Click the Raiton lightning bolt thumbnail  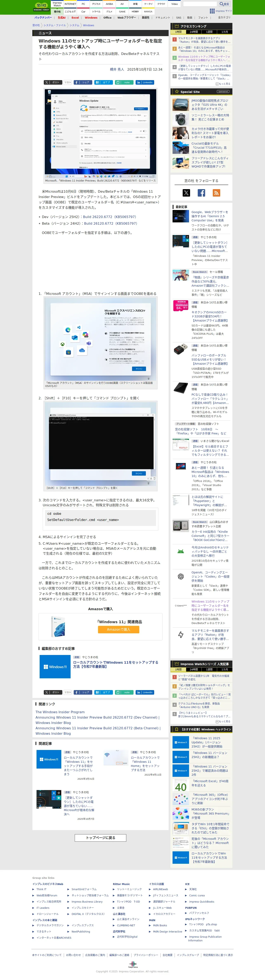pyautogui.click(x=181, y=635)
